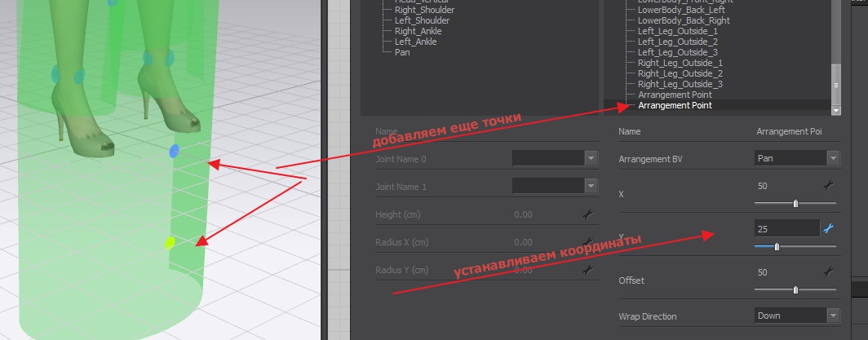Click the wrench icon in Radius Y (cm) row
The width and height of the screenshot is (868, 340).
pos(588,270)
